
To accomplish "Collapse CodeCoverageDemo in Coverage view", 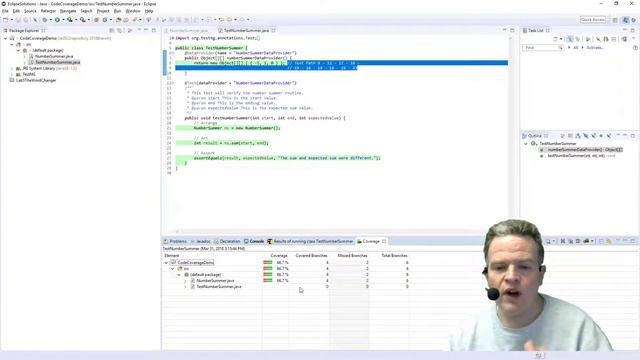I will [166, 263].
